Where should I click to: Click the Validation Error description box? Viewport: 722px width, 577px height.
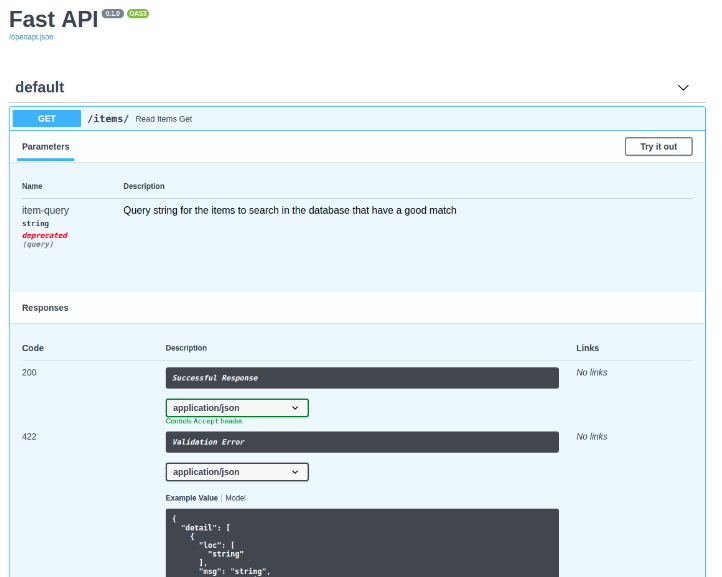[362, 442]
